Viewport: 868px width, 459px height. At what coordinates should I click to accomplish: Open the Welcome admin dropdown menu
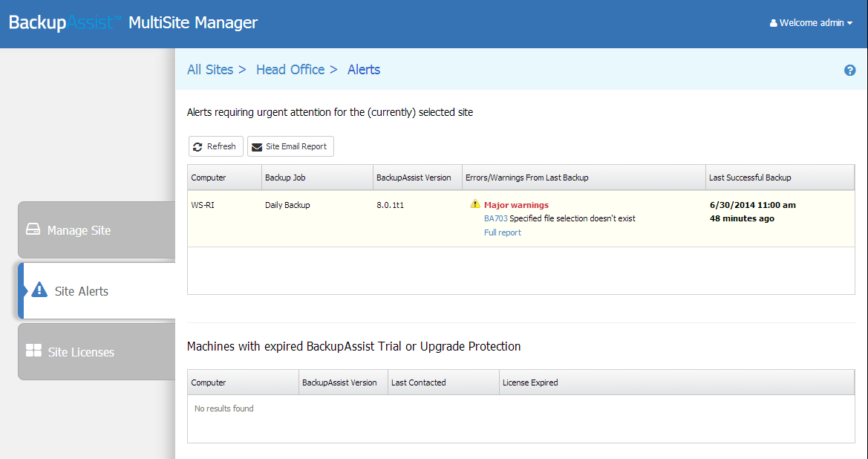(811, 23)
